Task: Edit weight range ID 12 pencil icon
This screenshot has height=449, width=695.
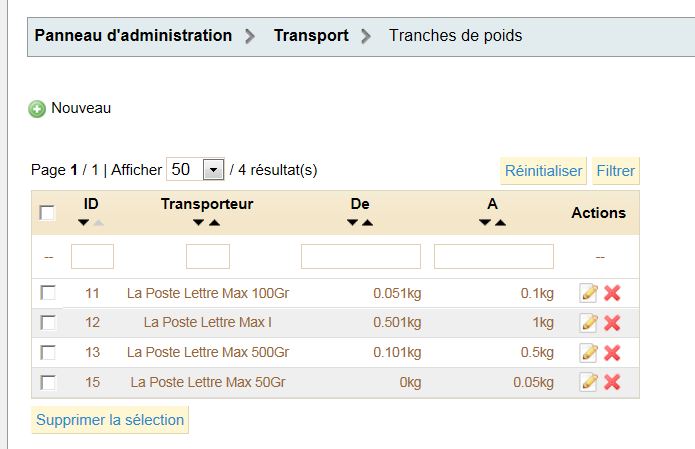Action: click(589, 323)
